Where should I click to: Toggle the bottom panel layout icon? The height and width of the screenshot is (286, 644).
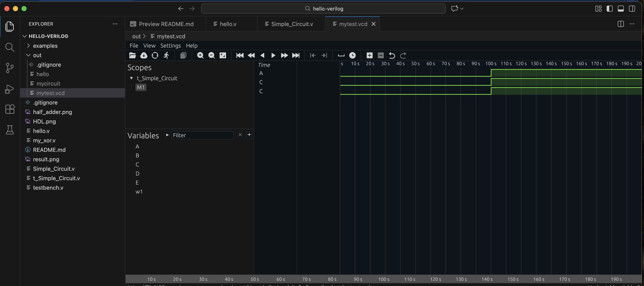pos(621,9)
